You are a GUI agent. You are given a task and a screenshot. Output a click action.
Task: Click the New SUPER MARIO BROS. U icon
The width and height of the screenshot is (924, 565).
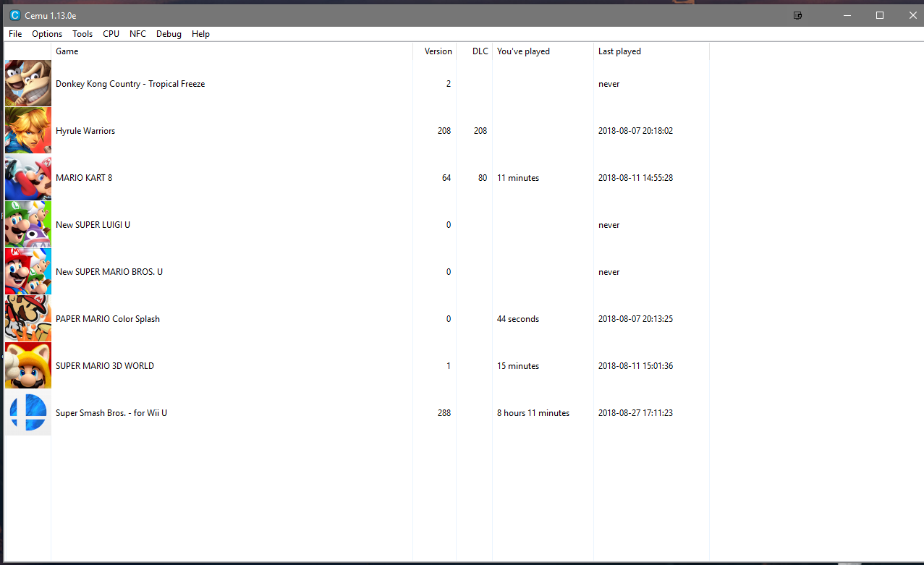click(x=28, y=271)
